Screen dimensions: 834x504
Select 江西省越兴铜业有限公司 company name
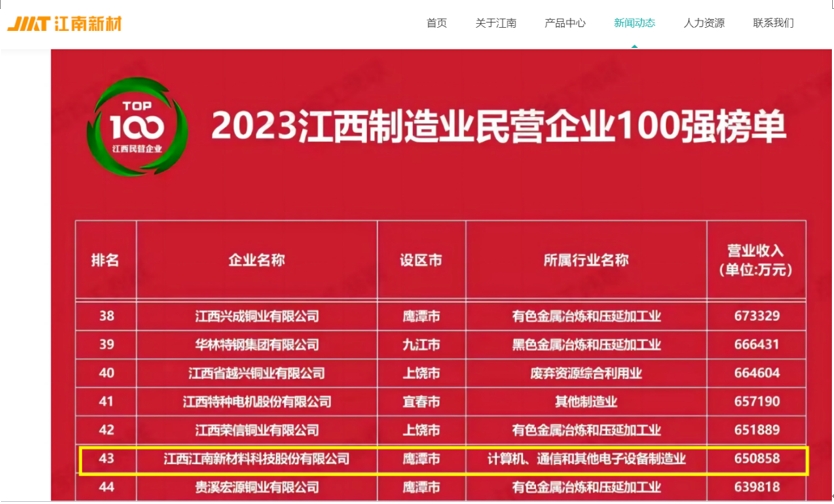tap(257, 373)
